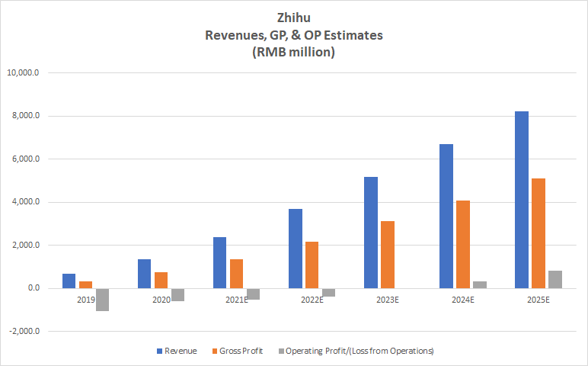
Task: Select the 2022E orange Gross Profit bar
Action: coord(312,265)
